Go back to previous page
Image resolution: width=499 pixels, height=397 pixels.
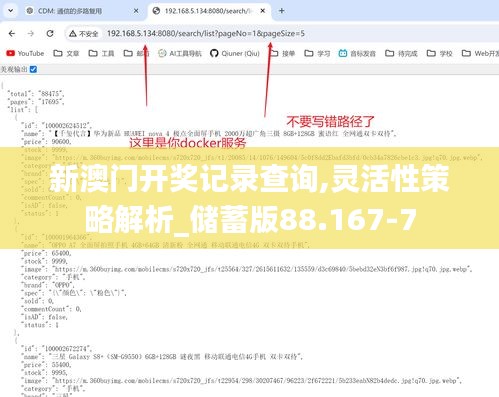12,33
